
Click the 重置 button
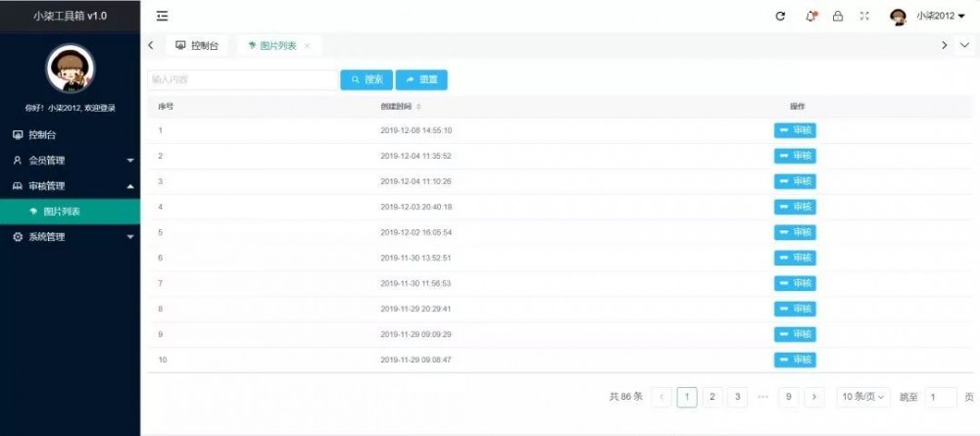pos(421,80)
